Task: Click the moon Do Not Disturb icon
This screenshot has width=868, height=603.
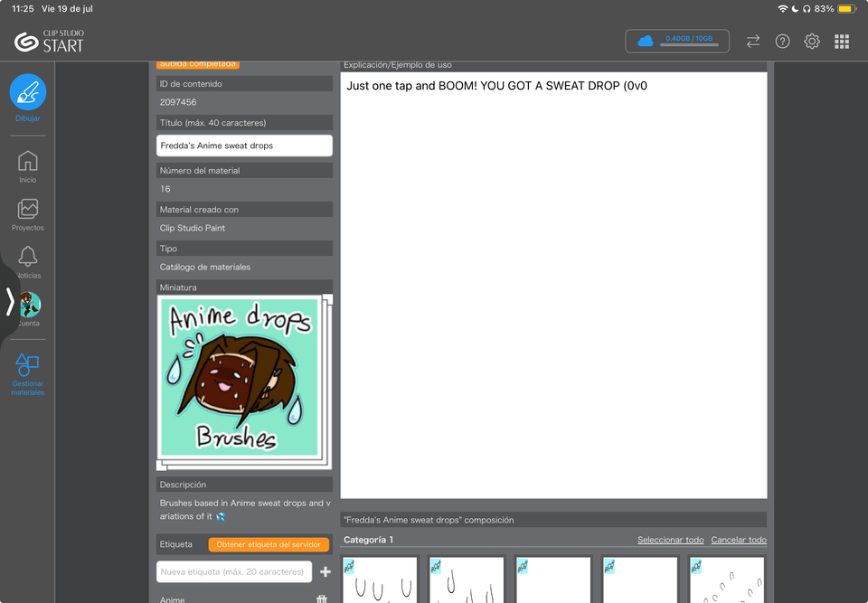Action: [x=795, y=9]
